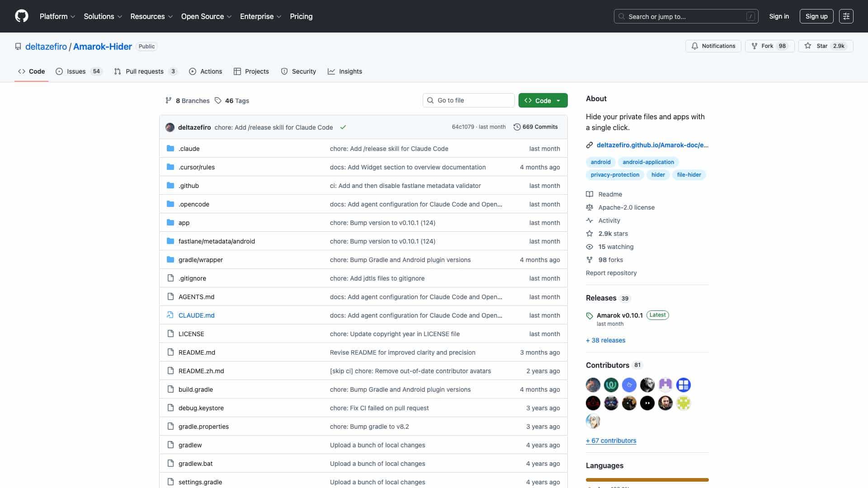
Task: Select the privacy-protection topic tag
Action: point(615,175)
